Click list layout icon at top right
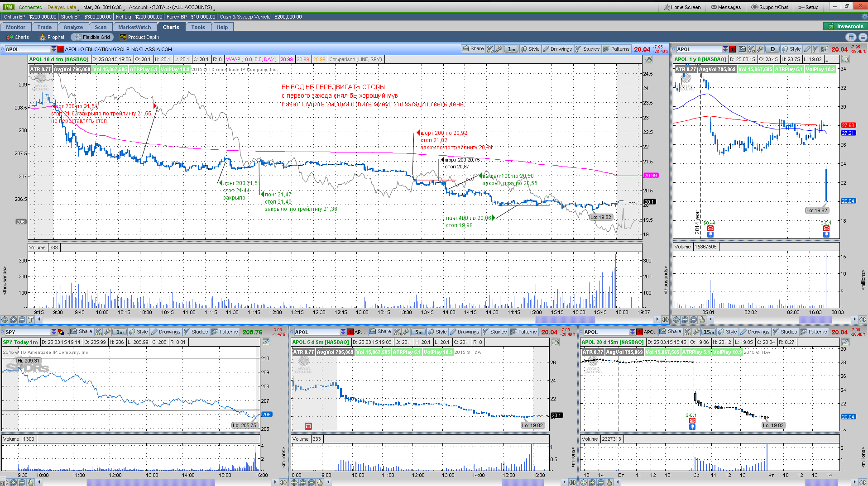 (863, 37)
